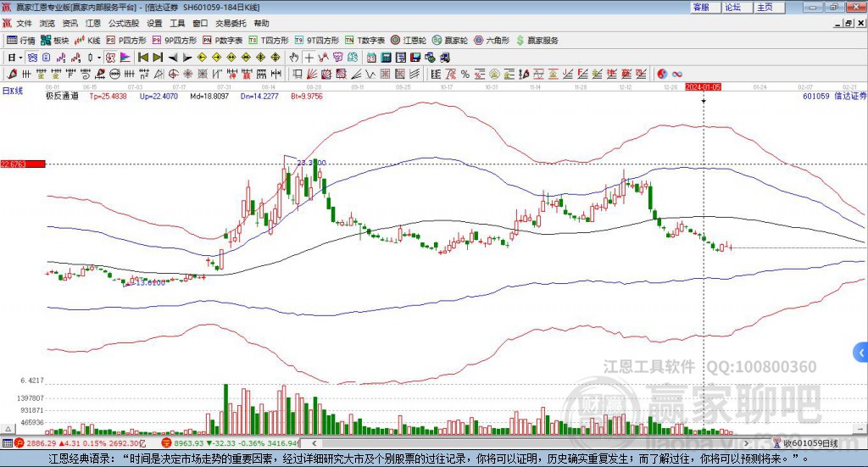Open the 浏览 menu
868x467 pixels.
click(x=47, y=23)
